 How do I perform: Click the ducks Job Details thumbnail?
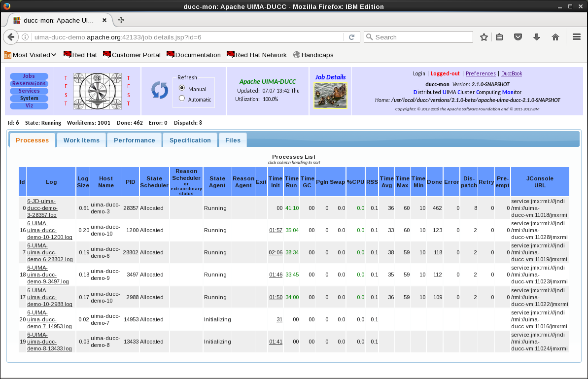pyautogui.click(x=330, y=95)
